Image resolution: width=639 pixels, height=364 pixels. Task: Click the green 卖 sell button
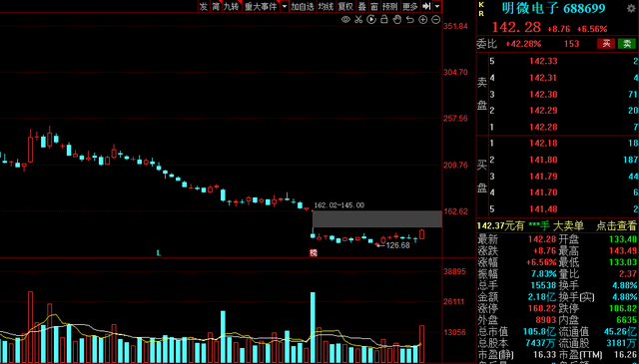coord(627,44)
